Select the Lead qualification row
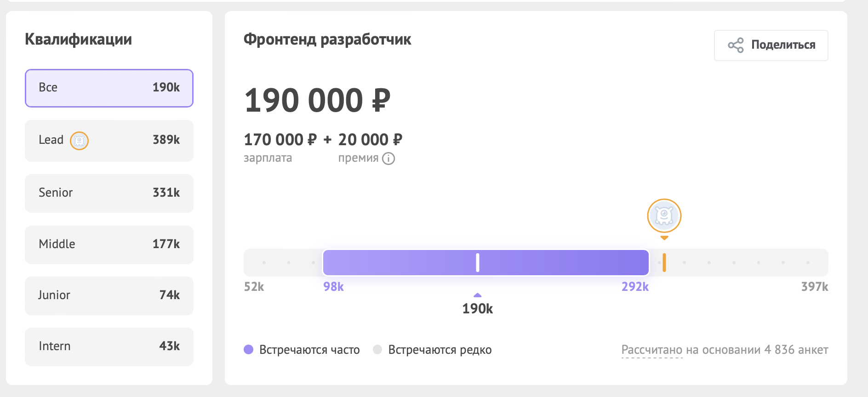Image resolution: width=868 pixels, height=397 pixels. [x=108, y=141]
